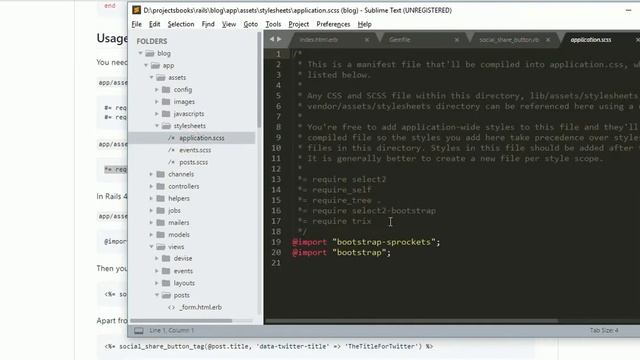Open the Project menu

[298, 24]
